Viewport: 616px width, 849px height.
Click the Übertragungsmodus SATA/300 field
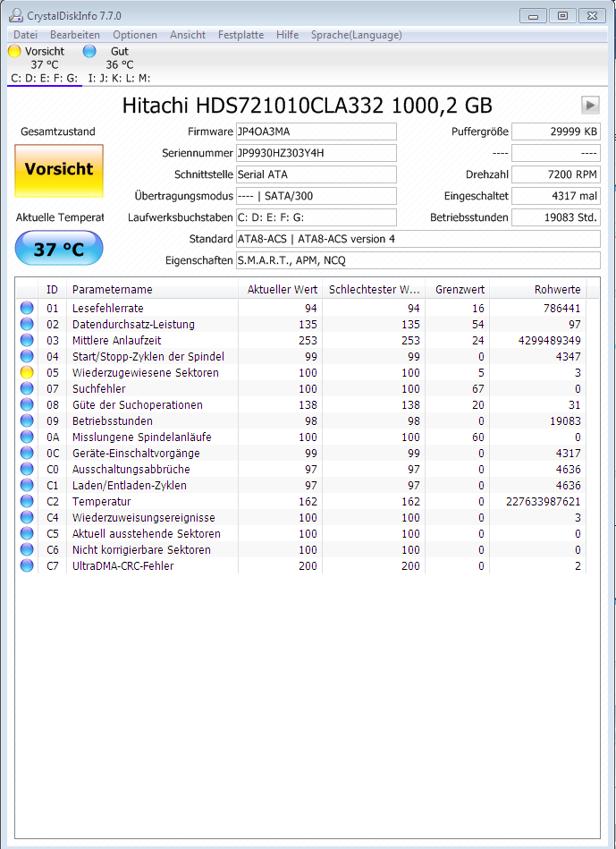point(316,196)
